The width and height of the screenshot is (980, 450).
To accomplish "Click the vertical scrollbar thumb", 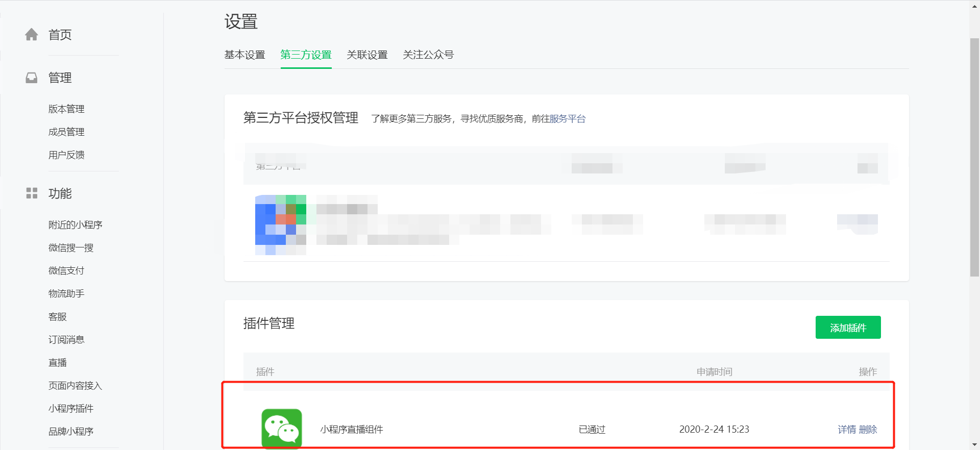I will pyautogui.click(x=974, y=157).
